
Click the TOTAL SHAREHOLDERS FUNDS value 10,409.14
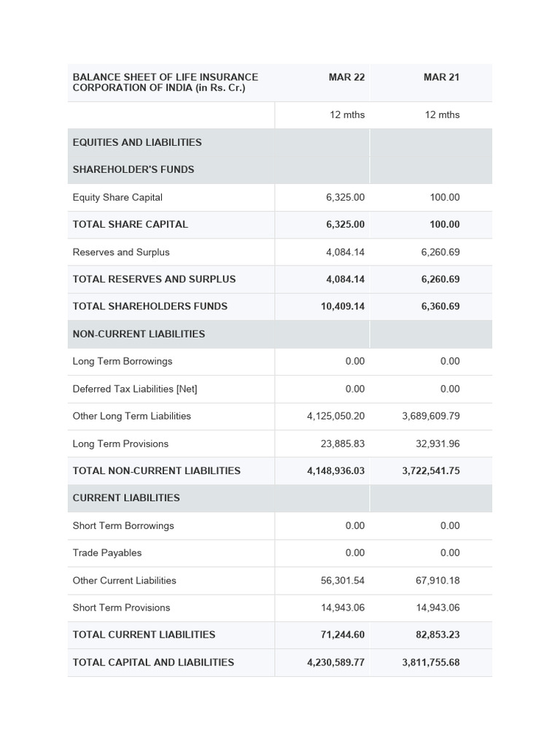343,306
